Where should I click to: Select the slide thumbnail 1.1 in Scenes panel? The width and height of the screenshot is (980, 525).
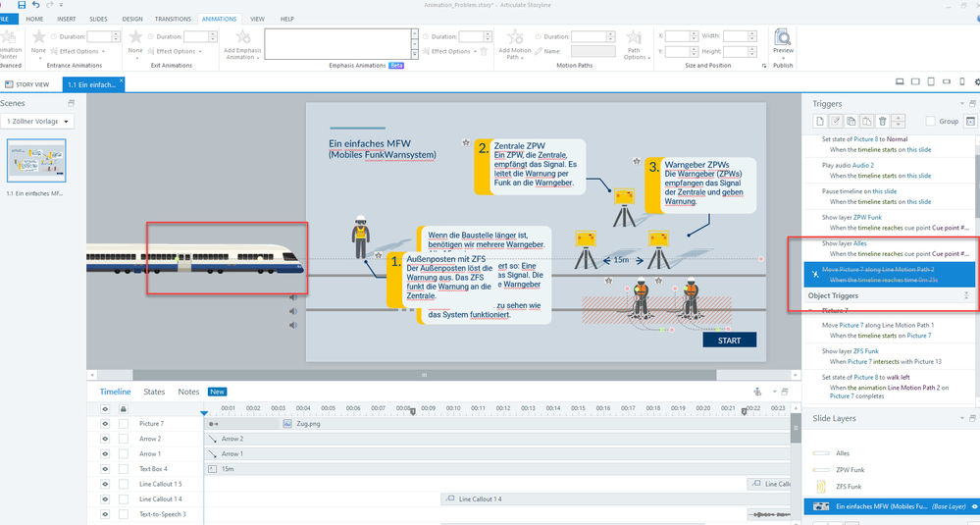click(36, 161)
